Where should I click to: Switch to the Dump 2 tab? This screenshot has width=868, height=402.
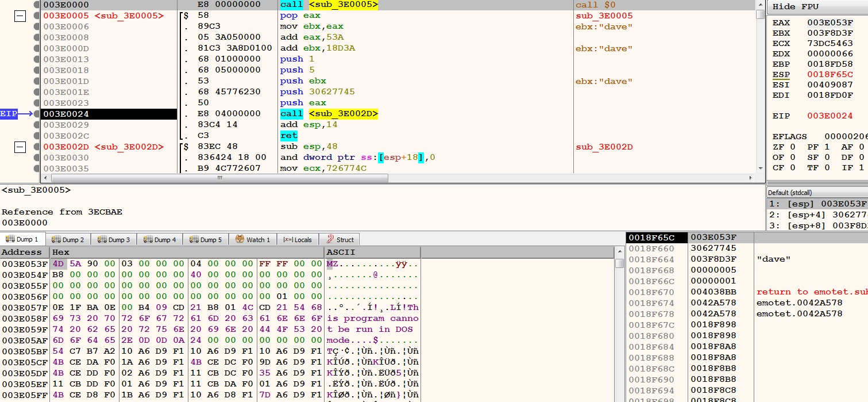point(68,239)
